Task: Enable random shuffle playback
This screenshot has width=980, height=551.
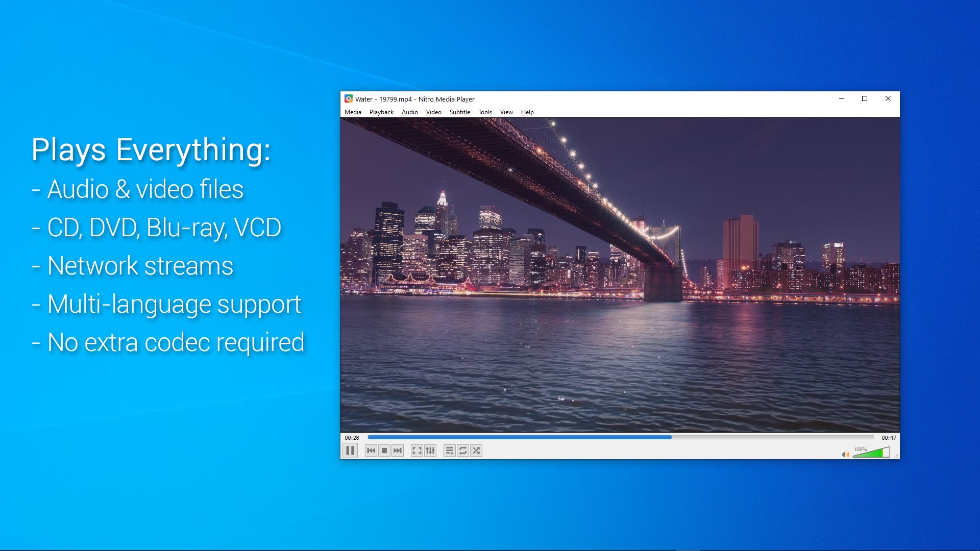Action: [476, 450]
